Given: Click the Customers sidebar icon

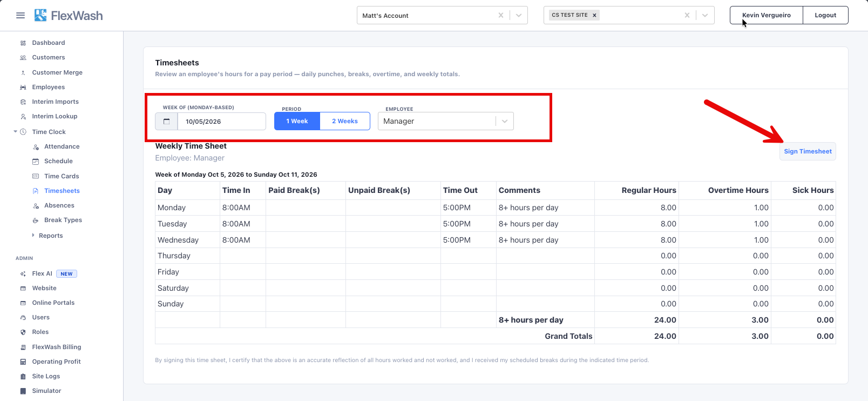Looking at the screenshot, I should [x=23, y=58].
